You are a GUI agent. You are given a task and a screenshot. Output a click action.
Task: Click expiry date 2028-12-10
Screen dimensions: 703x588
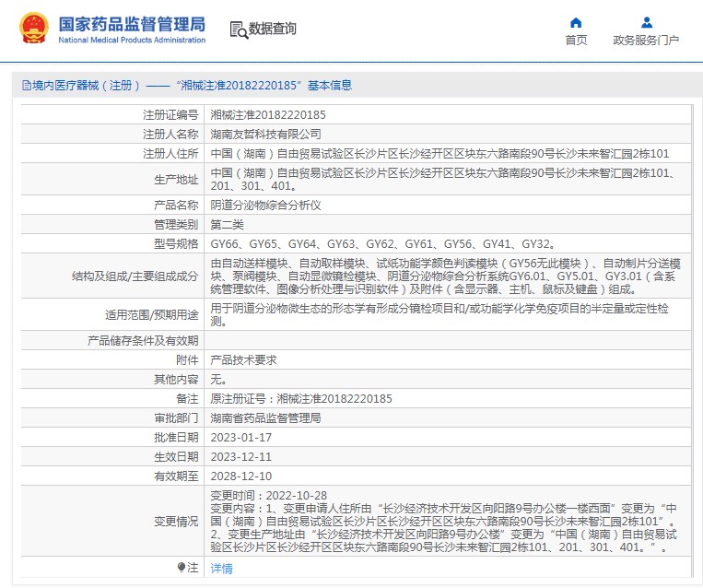pos(241,476)
